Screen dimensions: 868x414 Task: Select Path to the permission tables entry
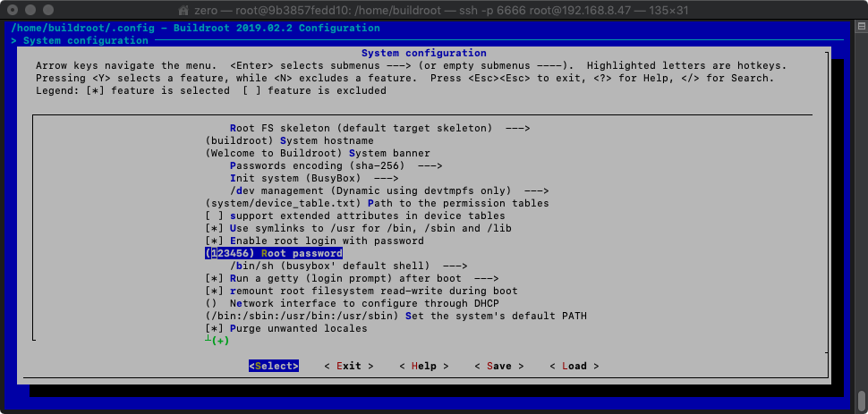[x=377, y=203]
